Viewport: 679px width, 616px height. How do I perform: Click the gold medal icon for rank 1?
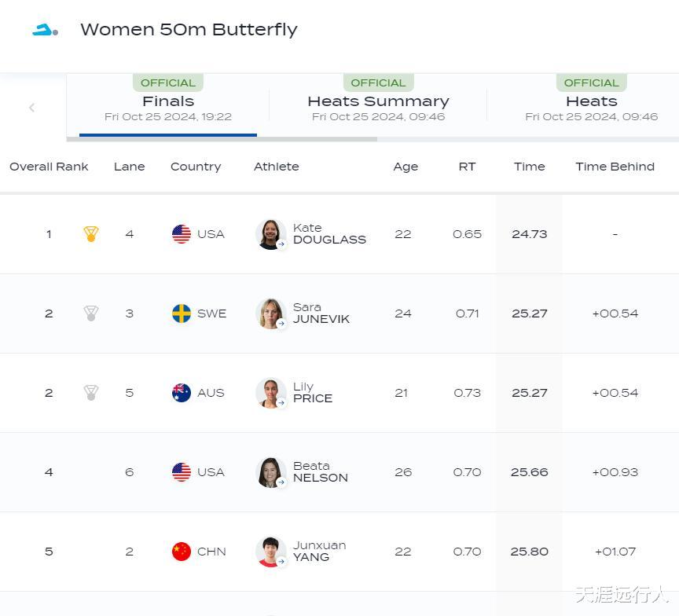91,234
